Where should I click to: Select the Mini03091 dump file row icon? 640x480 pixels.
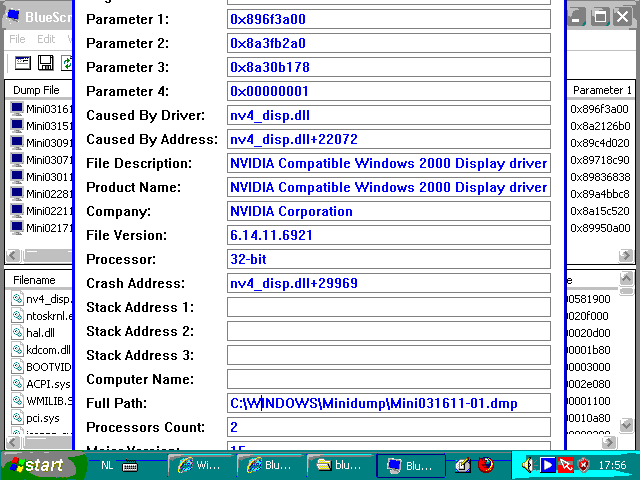[17, 143]
